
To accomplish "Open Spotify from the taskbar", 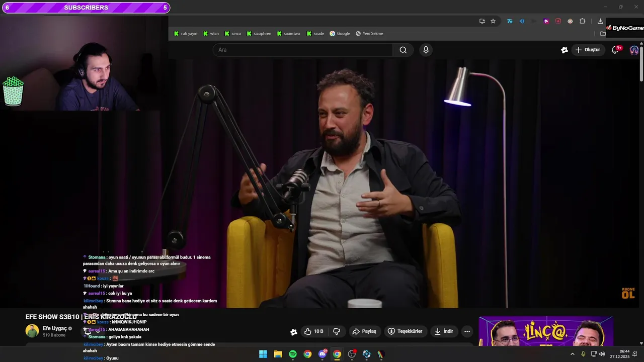I will tap(293, 354).
